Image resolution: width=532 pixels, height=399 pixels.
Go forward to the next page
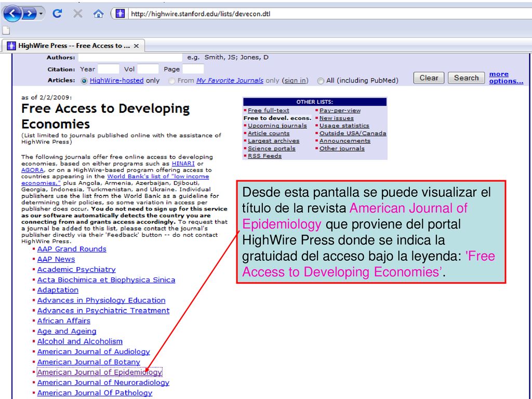pos(30,14)
